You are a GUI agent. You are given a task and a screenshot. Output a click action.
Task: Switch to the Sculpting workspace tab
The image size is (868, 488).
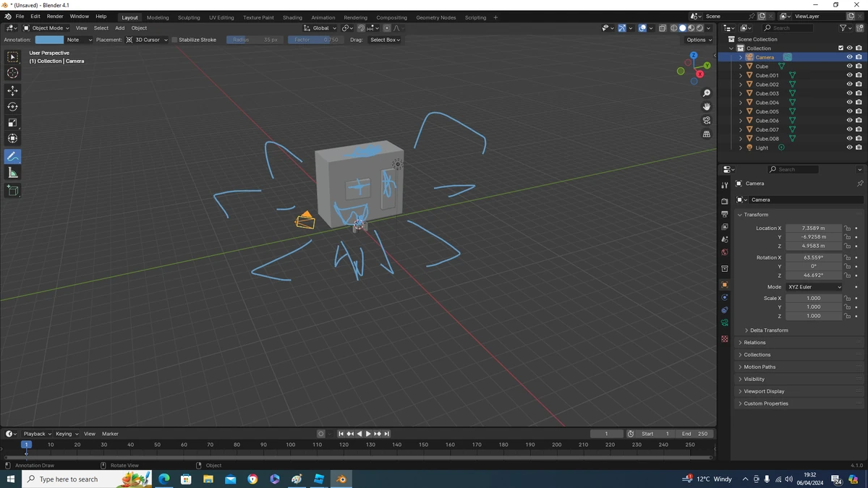click(x=189, y=17)
